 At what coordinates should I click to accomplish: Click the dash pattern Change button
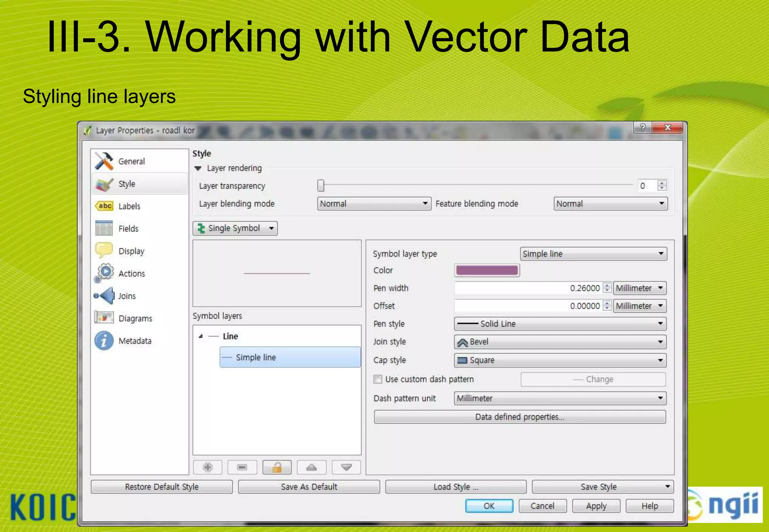[593, 379]
